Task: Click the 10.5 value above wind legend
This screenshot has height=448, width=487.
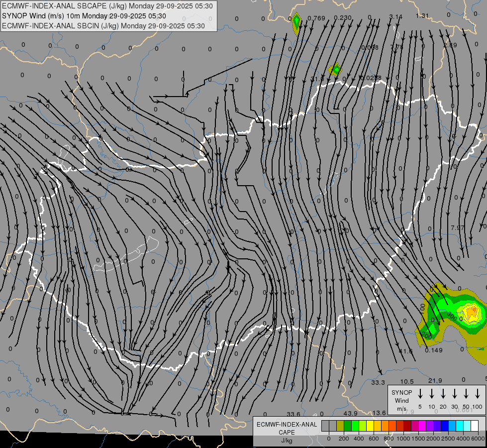Action: click(407, 381)
